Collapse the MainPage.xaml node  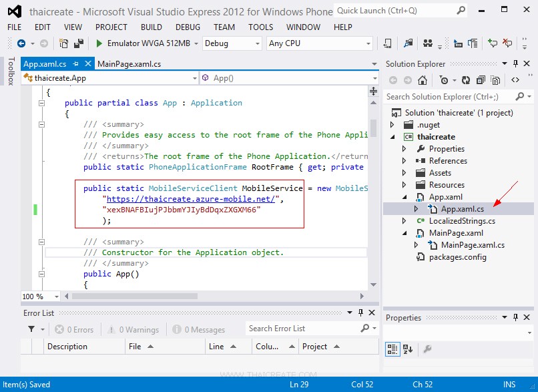pos(405,233)
